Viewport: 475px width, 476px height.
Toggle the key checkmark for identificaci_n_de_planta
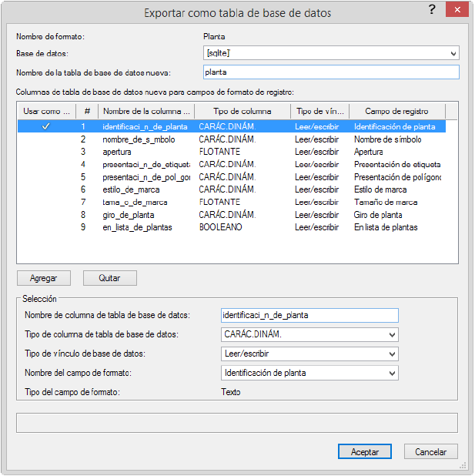click(46, 126)
